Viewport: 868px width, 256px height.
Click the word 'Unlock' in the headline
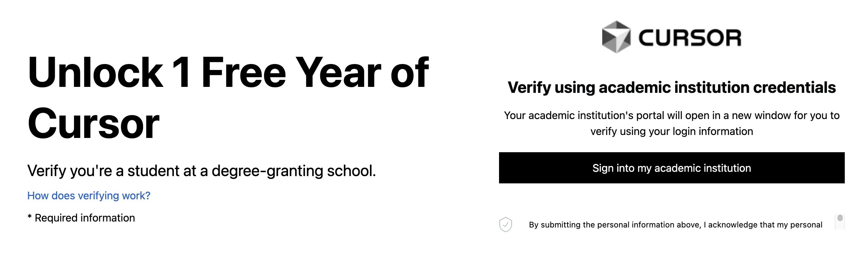pyautogui.click(x=95, y=72)
